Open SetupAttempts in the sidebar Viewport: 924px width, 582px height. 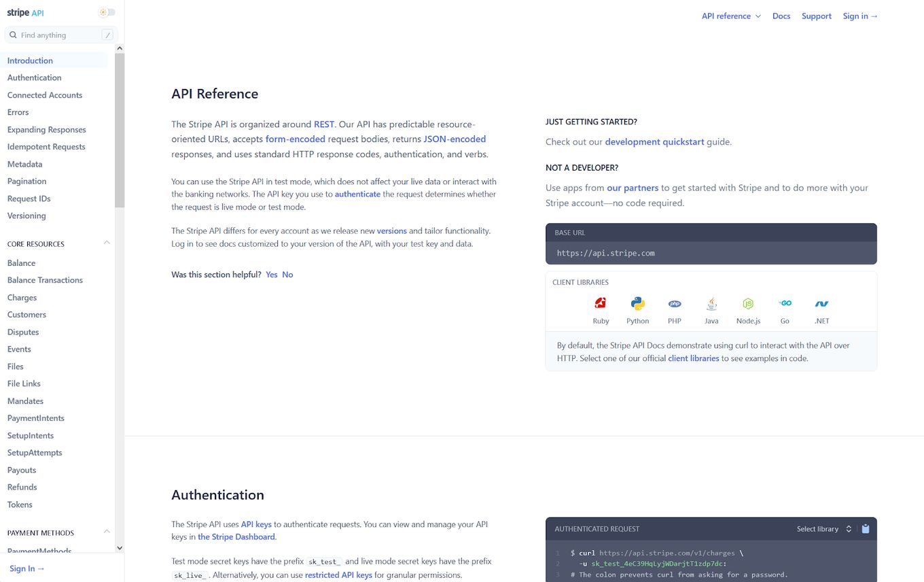(35, 453)
